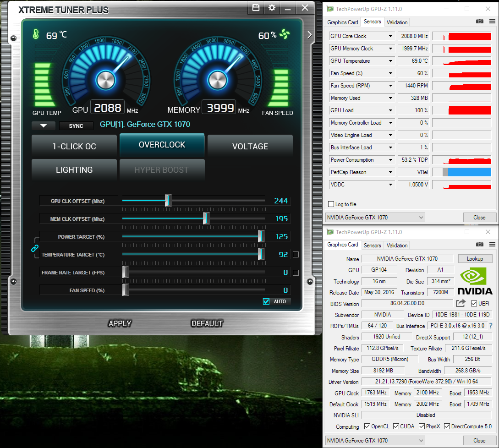The image size is (499, 448).
Task: Click the green fan icon beside 60 %
Action: 285,34
